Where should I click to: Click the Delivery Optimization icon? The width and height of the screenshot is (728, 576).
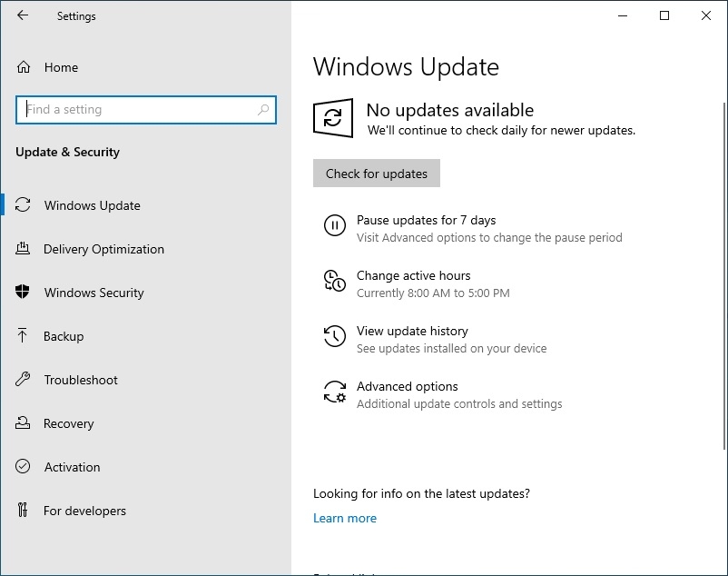[x=24, y=249]
